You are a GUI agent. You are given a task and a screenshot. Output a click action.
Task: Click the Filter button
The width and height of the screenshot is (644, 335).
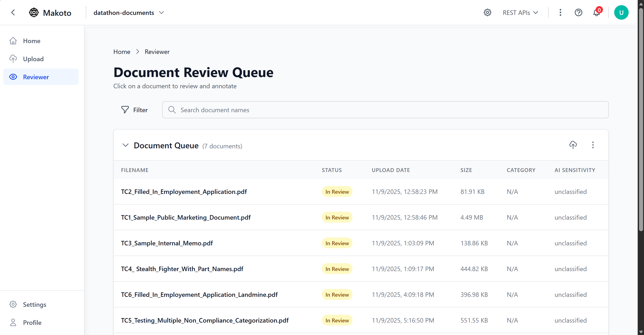click(x=135, y=110)
